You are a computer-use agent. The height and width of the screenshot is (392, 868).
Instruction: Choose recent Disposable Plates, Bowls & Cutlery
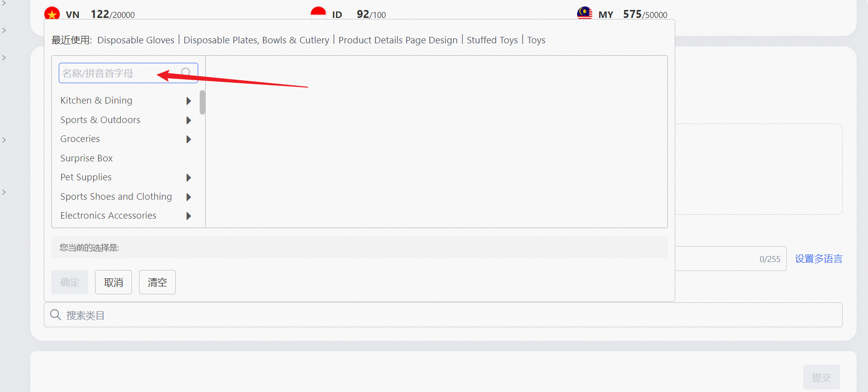256,40
